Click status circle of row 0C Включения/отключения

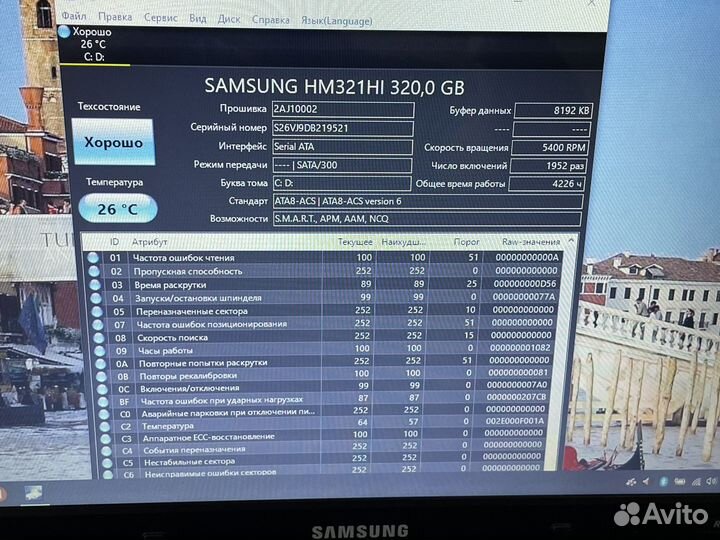pyautogui.click(x=102, y=389)
